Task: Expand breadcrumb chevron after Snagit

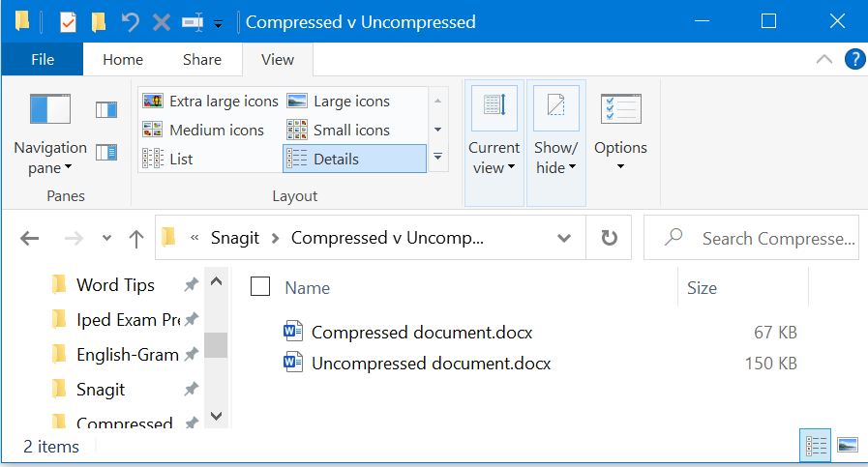Action: (x=275, y=239)
